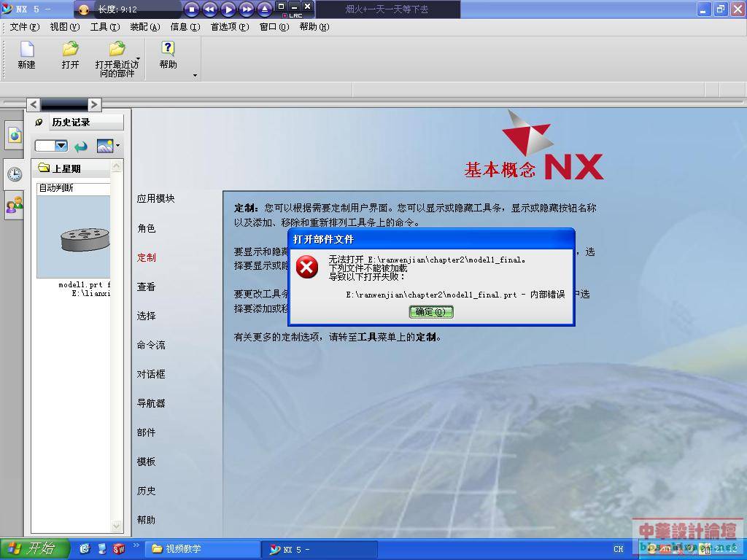Click the show desktop quick launch icon
Image resolution: width=747 pixels, height=560 pixels.
pyautogui.click(x=102, y=549)
